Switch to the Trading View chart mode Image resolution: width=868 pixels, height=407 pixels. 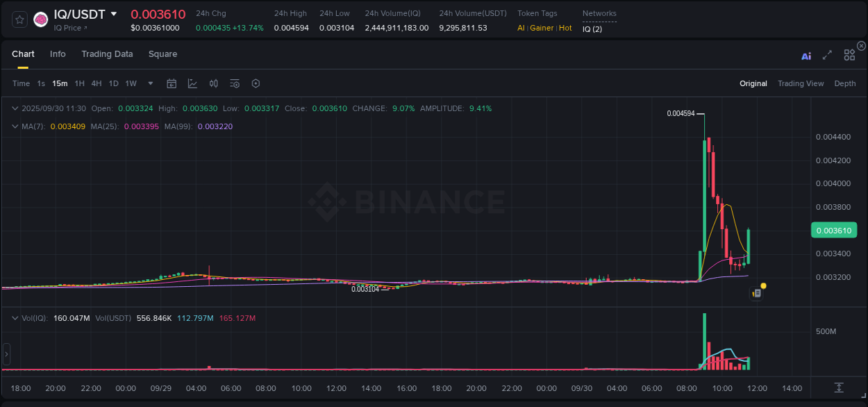pos(801,83)
